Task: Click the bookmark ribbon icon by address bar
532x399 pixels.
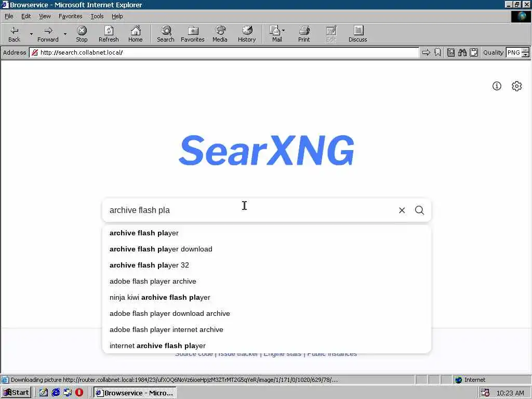Action: (x=437, y=52)
